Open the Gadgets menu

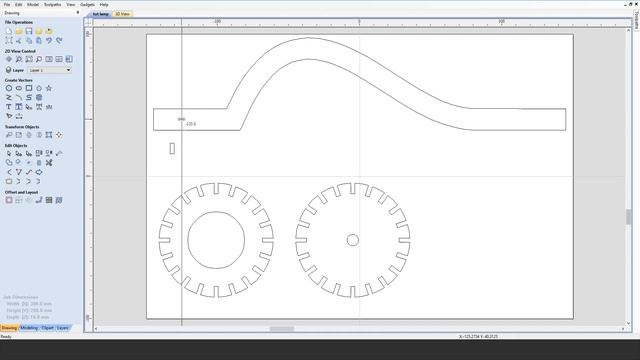[87, 4]
